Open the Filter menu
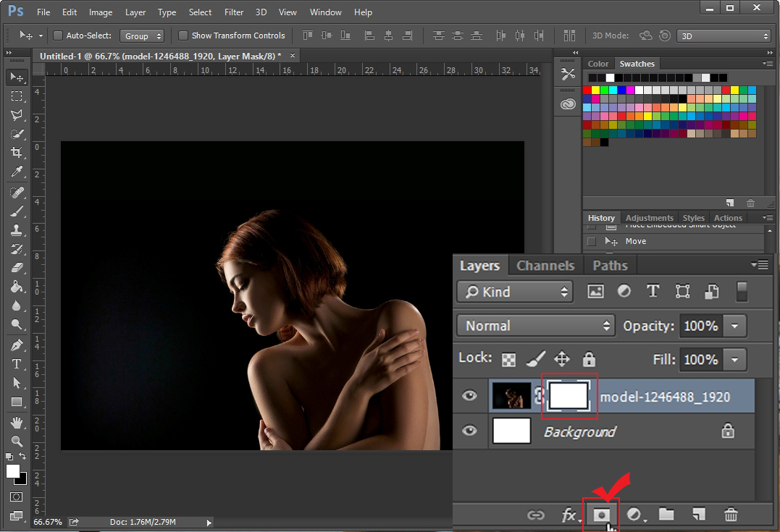 233,12
